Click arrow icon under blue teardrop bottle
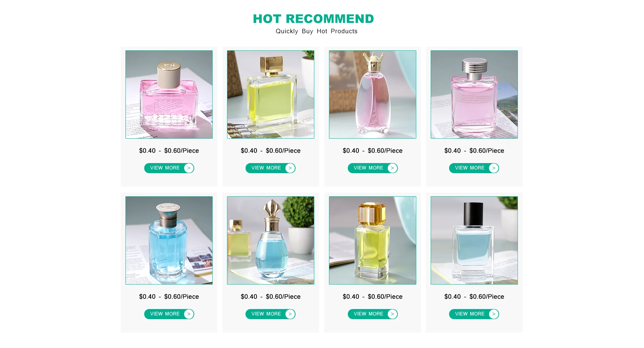The height and width of the screenshot is (348, 644). coord(290,314)
